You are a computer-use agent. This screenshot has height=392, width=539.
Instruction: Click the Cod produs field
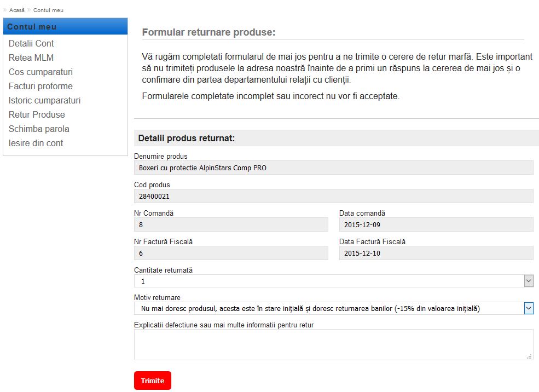click(333, 197)
